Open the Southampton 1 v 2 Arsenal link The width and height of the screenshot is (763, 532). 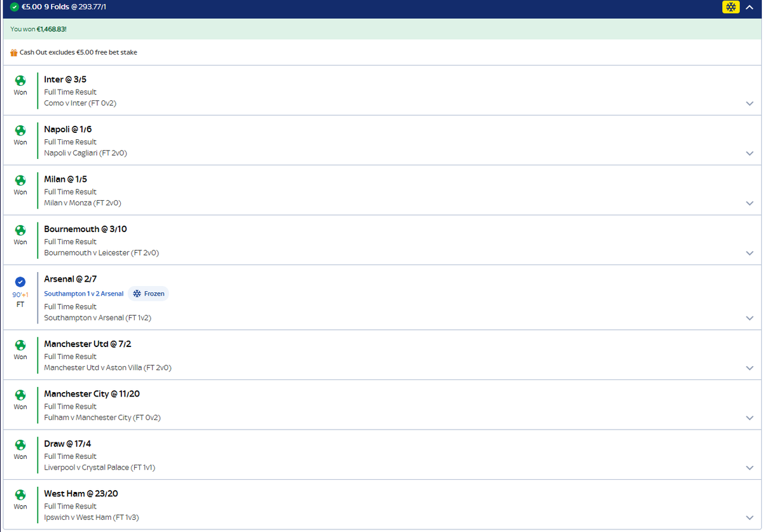[x=84, y=294]
